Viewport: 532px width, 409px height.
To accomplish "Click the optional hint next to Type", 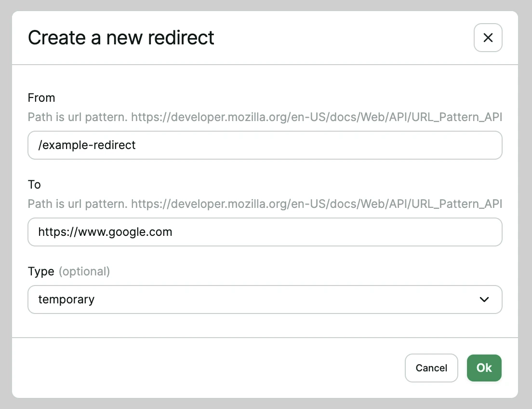I will (x=85, y=272).
